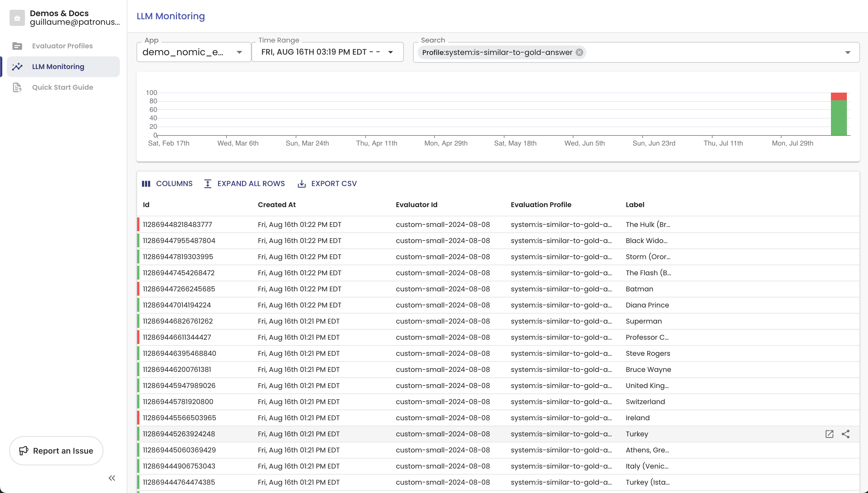The image size is (868, 493).
Task: Select row with id 112869448218483777
Action: [498, 224]
